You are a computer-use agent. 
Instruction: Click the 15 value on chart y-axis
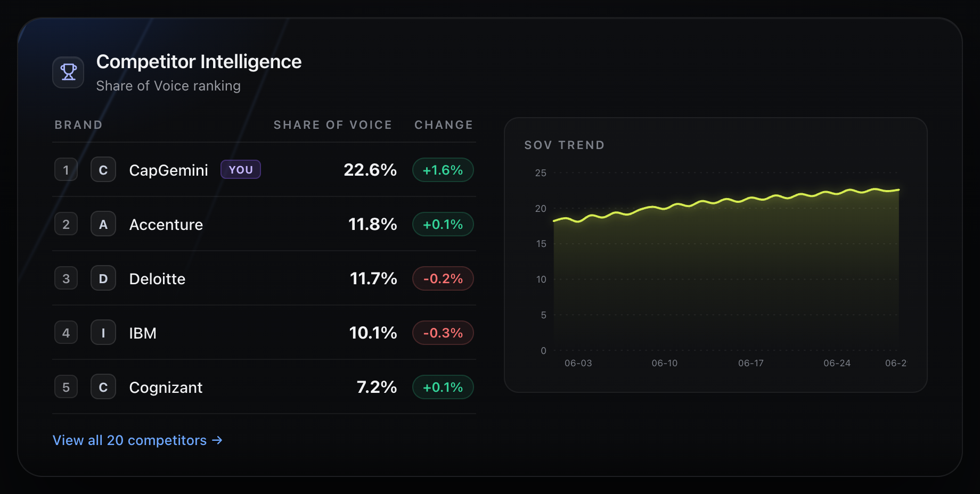(541, 243)
